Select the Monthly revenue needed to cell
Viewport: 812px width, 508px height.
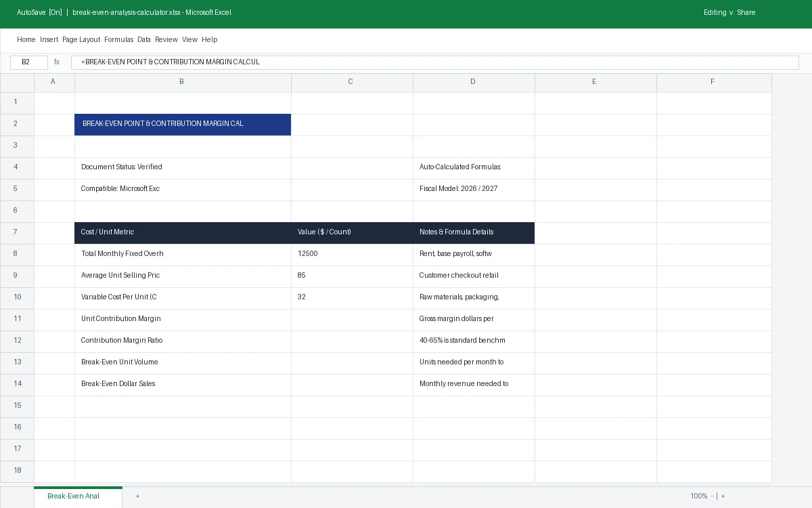point(474,384)
